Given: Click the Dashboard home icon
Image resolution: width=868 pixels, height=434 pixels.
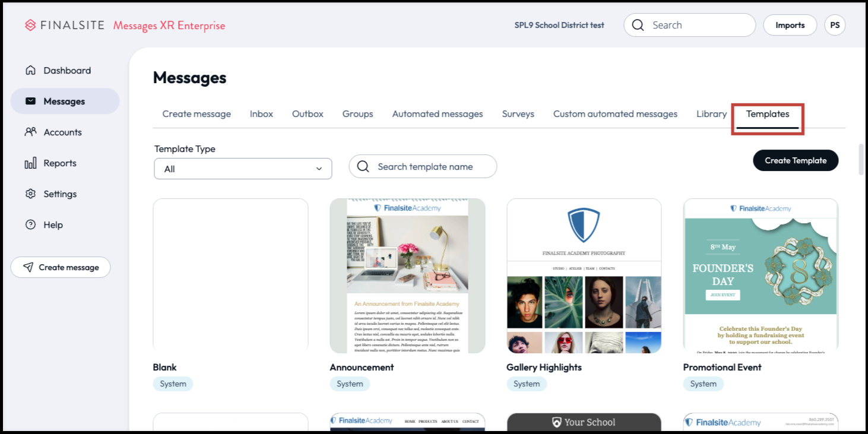Looking at the screenshot, I should click(30, 71).
